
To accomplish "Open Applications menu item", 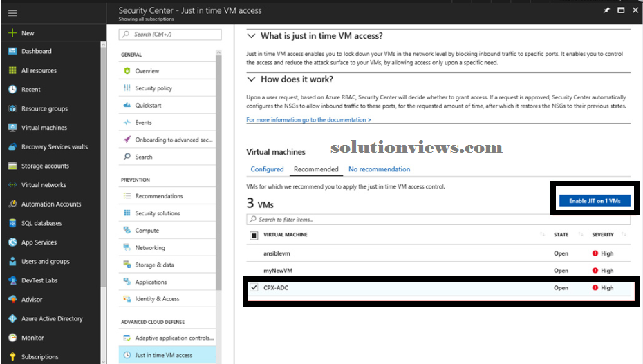I will click(x=167, y=282).
